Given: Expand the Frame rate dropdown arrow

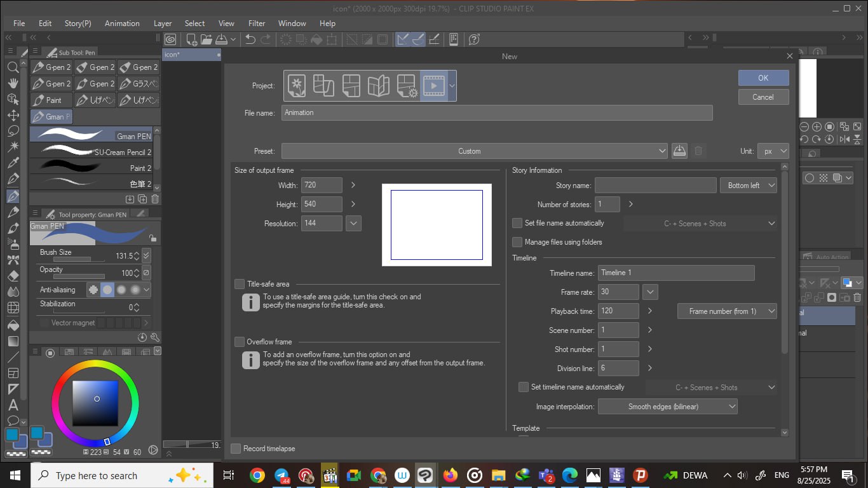Looking at the screenshot, I should (650, 292).
